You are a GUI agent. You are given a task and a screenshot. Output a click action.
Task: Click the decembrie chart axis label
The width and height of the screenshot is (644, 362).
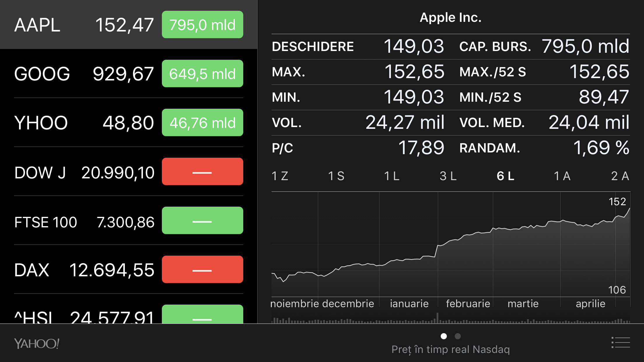348,304
